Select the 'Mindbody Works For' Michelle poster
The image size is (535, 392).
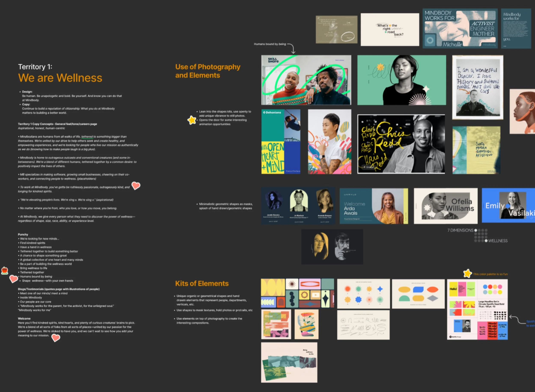tap(460, 28)
